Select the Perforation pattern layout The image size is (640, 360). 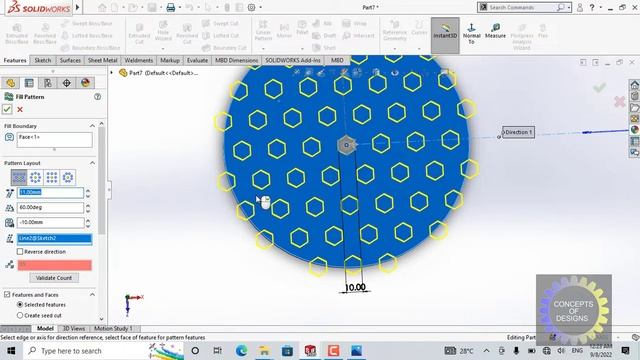tap(19, 178)
